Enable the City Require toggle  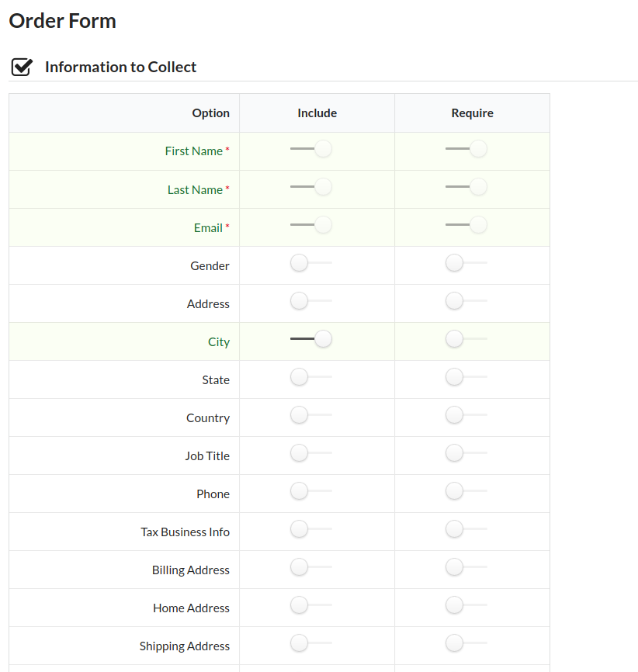coord(466,339)
